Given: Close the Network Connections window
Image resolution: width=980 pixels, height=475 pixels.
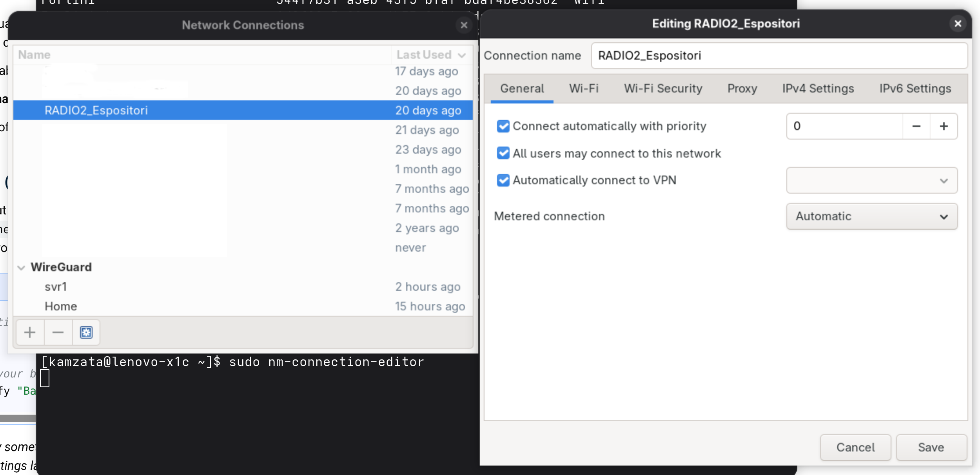Looking at the screenshot, I should [x=464, y=25].
